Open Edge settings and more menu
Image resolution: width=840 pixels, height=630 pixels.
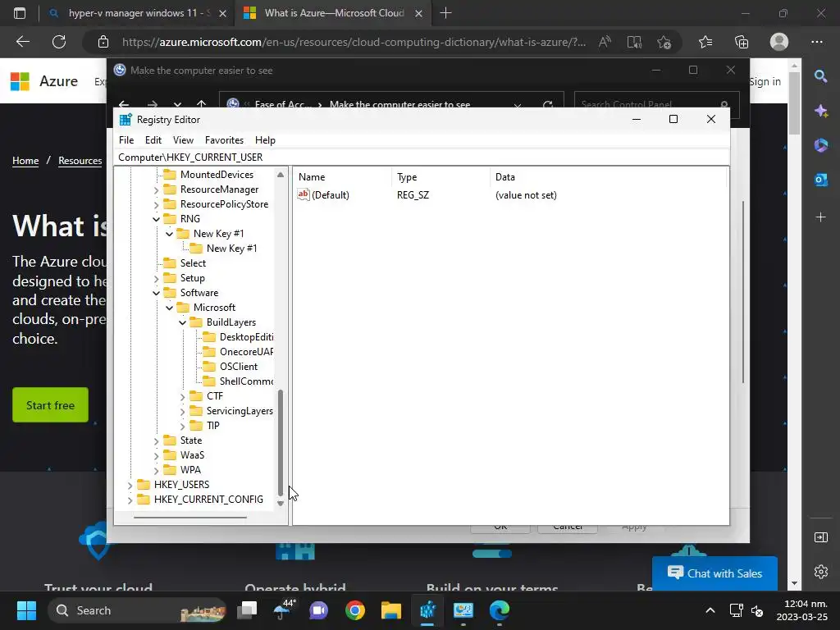pyautogui.click(x=817, y=42)
